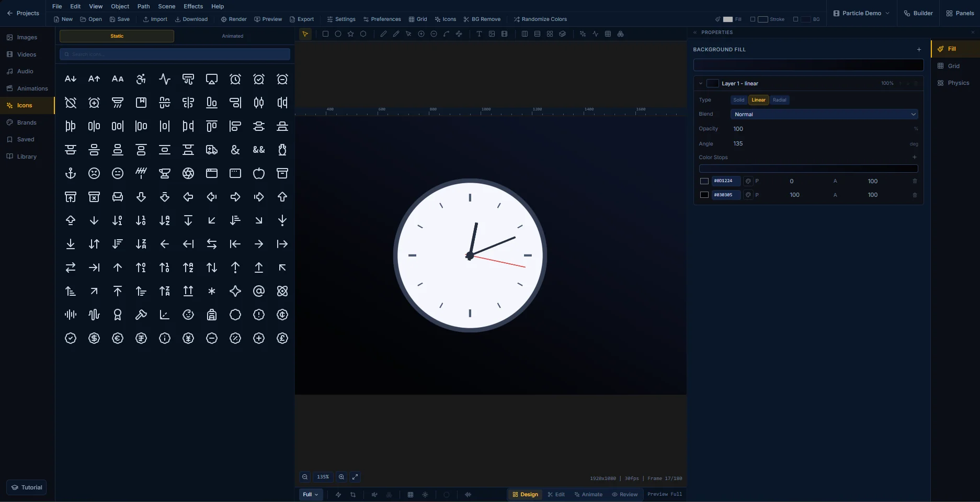Image resolution: width=980 pixels, height=502 pixels.
Task: Open the Builder panel
Action: 918,13
